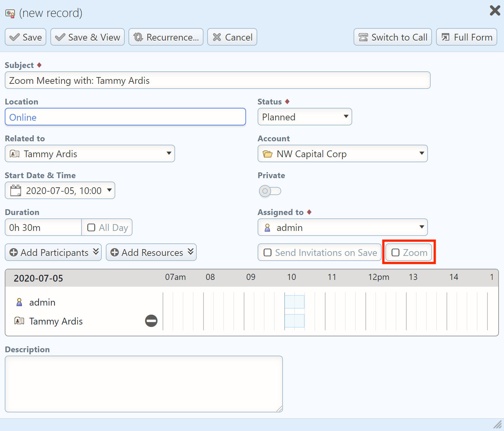
Task: Enable the Zoom checkbox
Action: [395, 253]
